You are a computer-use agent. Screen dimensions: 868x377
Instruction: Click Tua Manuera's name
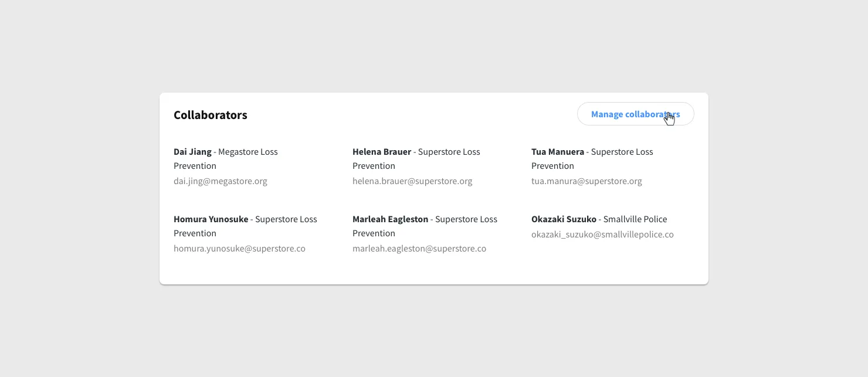click(558, 152)
